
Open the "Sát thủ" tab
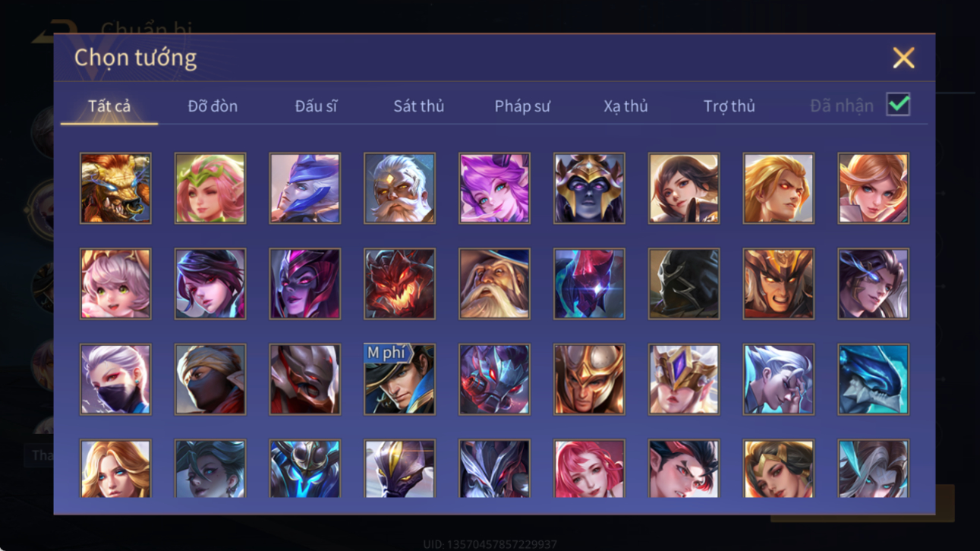pyautogui.click(x=418, y=106)
